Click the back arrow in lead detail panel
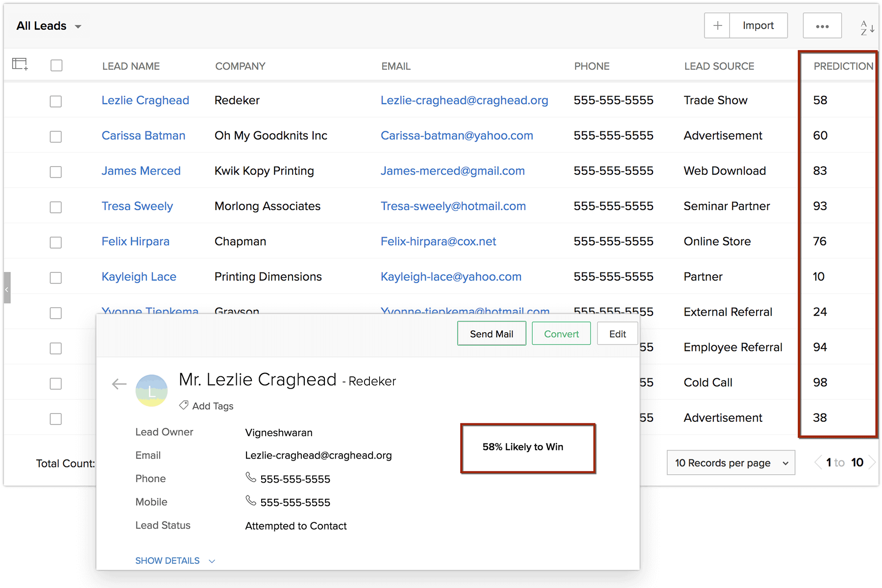882x588 pixels. (119, 384)
